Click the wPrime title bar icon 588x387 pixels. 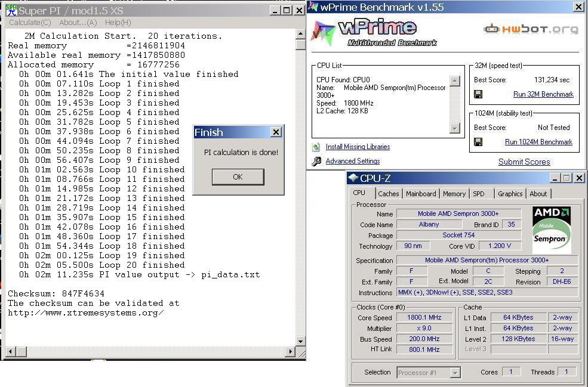(x=313, y=7)
